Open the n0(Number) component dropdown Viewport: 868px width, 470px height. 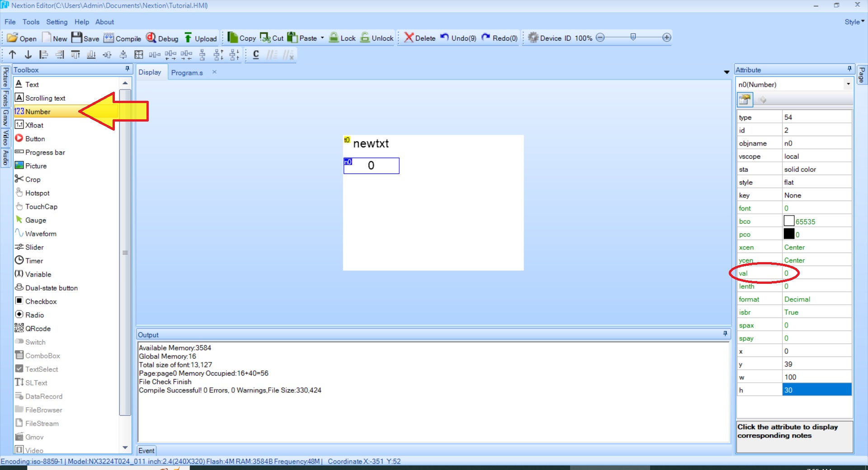click(848, 84)
